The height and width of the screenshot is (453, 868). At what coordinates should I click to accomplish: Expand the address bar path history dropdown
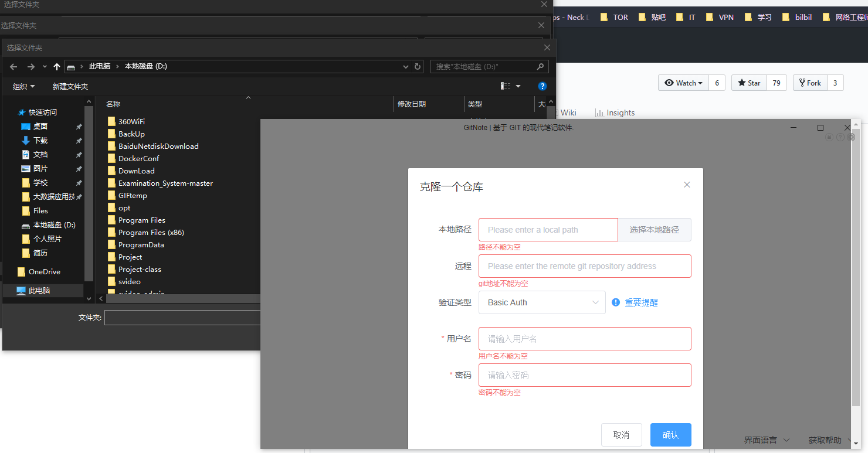[x=405, y=67]
